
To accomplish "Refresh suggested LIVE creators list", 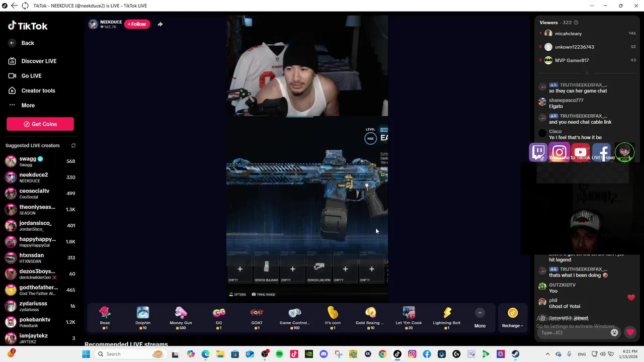I will (x=73, y=146).
